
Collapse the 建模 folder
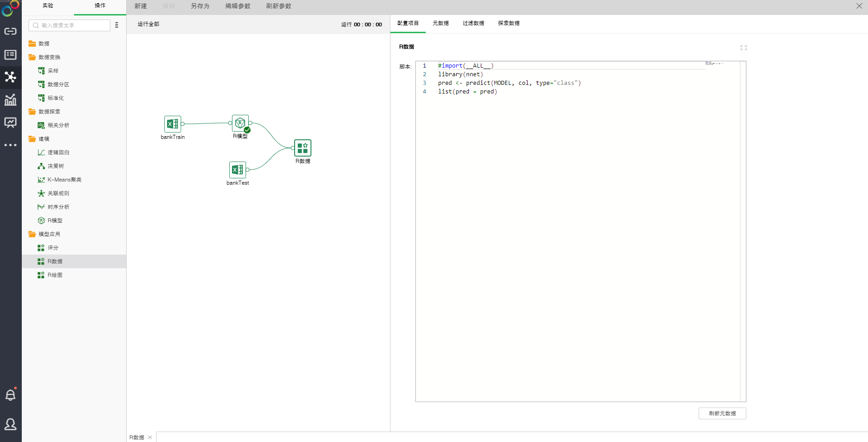click(32, 139)
